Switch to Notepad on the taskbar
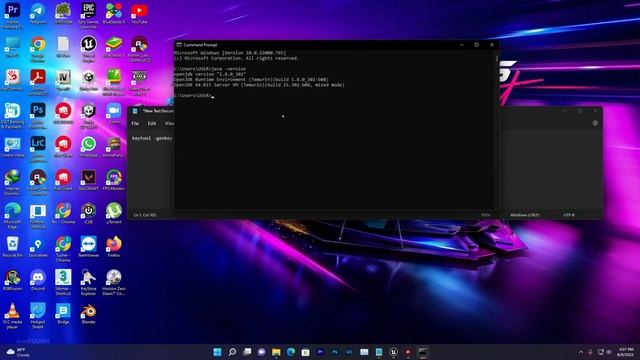Screen dimensions: 640x360 (x=379, y=352)
